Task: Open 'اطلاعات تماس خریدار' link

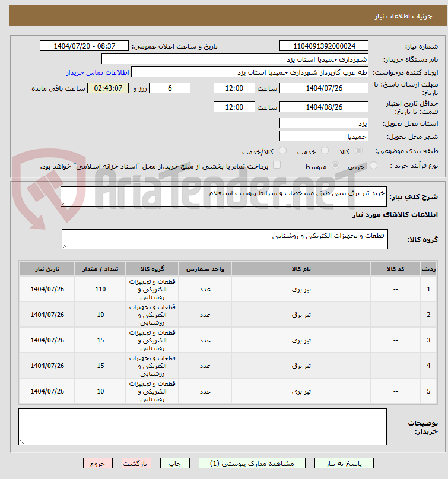Action: [x=97, y=72]
